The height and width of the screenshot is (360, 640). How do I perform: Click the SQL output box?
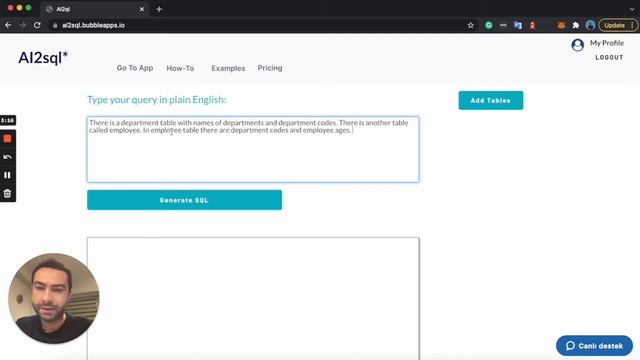[253, 298]
